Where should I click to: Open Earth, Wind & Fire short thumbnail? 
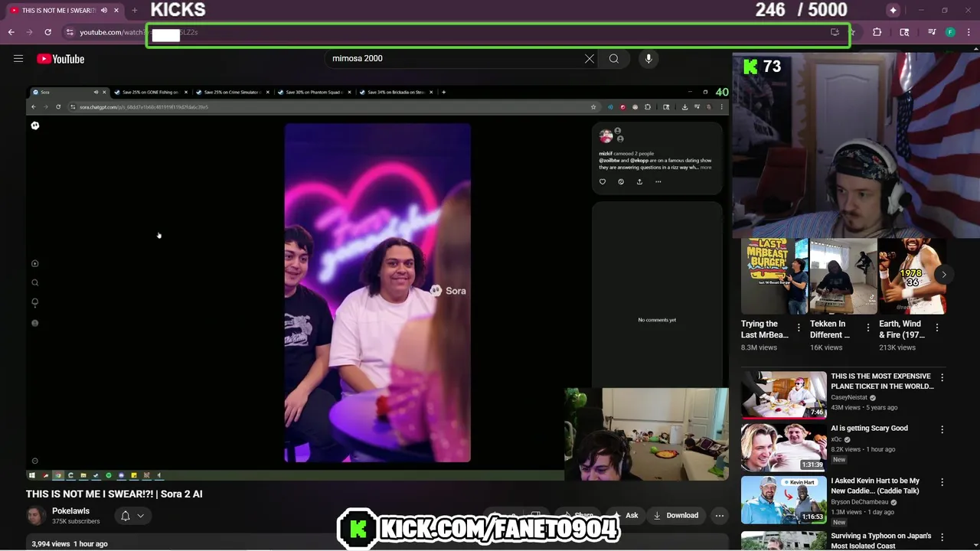click(911, 276)
